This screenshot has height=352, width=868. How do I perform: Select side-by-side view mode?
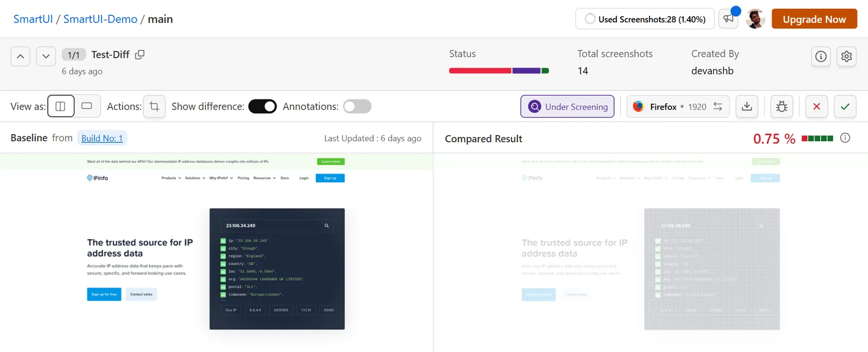(61, 106)
